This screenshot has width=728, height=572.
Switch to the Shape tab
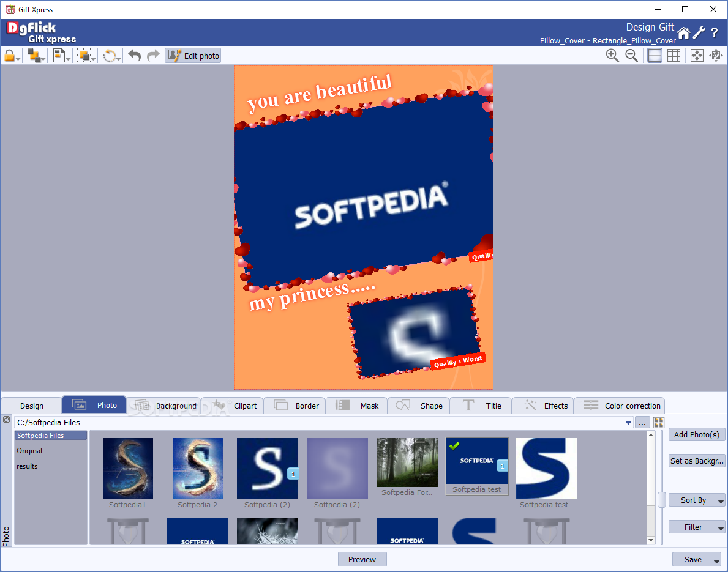419,406
